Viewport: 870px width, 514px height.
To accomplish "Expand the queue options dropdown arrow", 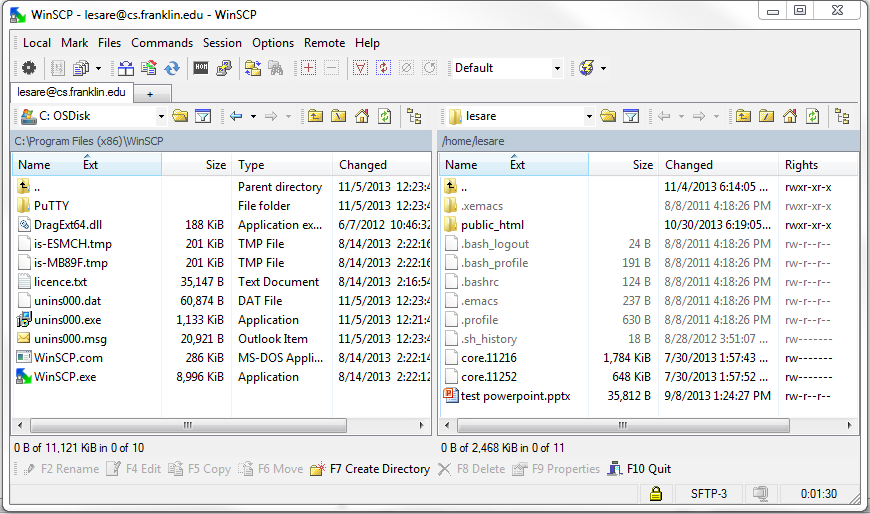I will click(98, 69).
